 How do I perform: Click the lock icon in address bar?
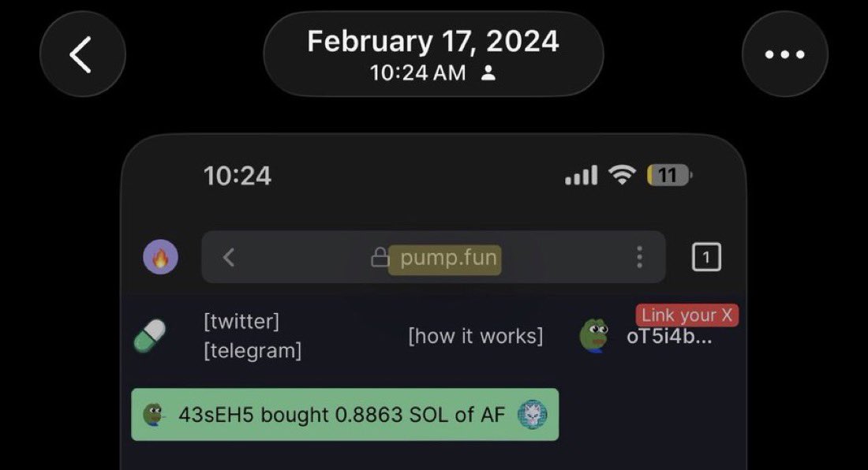coord(380,257)
